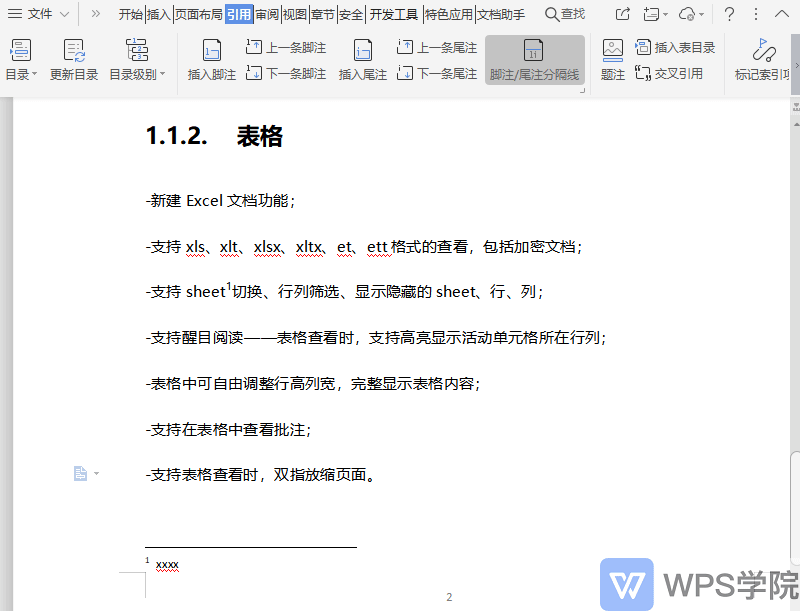Expand the paragraph layout icon dropdown in margin
Viewport: 800px width, 611px height.
96,474
